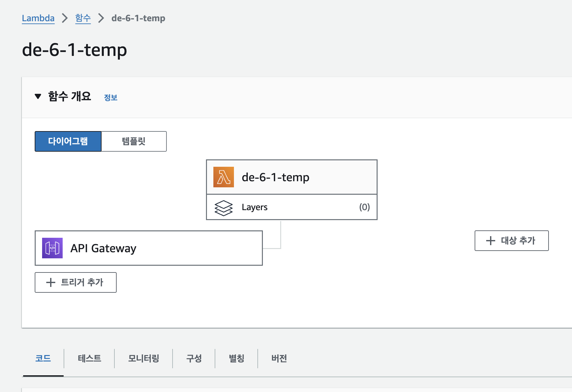Collapse the 함수 개요 section triangle
Image resolution: width=572 pixels, height=392 pixels.
[x=38, y=96]
